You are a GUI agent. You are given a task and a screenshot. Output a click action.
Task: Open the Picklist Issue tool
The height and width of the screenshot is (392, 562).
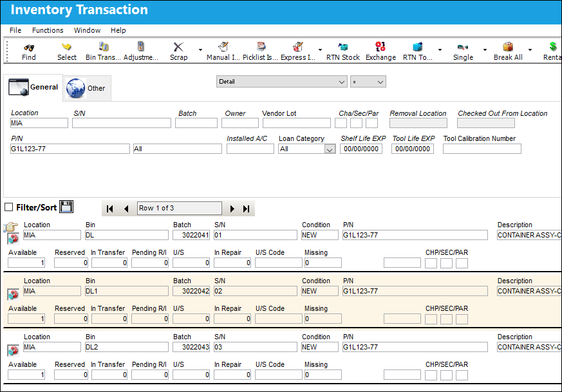[x=260, y=51]
